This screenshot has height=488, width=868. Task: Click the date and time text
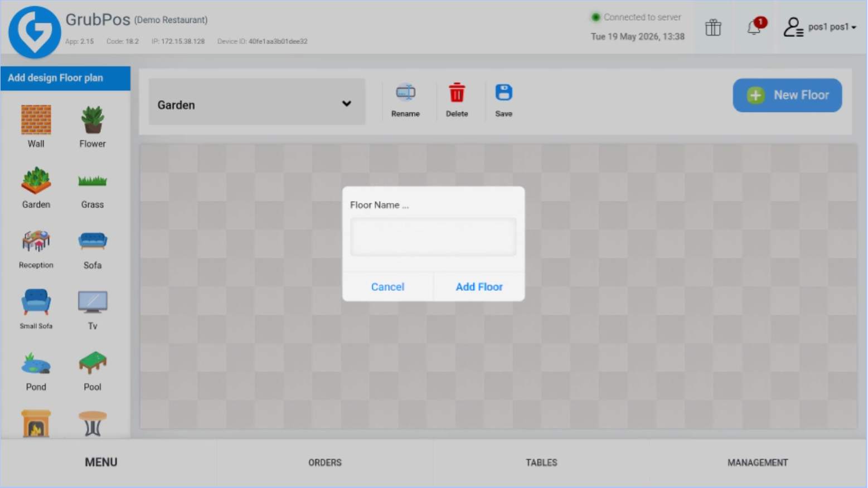(x=638, y=37)
